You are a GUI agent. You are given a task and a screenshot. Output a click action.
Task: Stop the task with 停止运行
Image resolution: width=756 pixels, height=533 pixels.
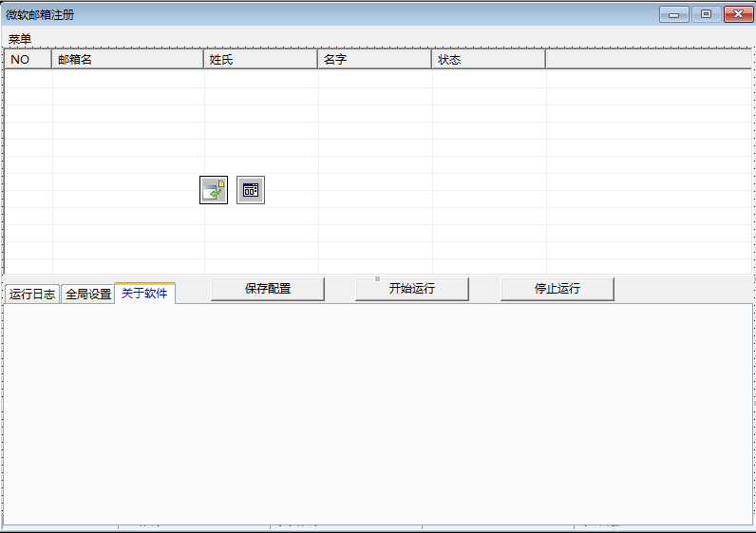click(558, 289)
